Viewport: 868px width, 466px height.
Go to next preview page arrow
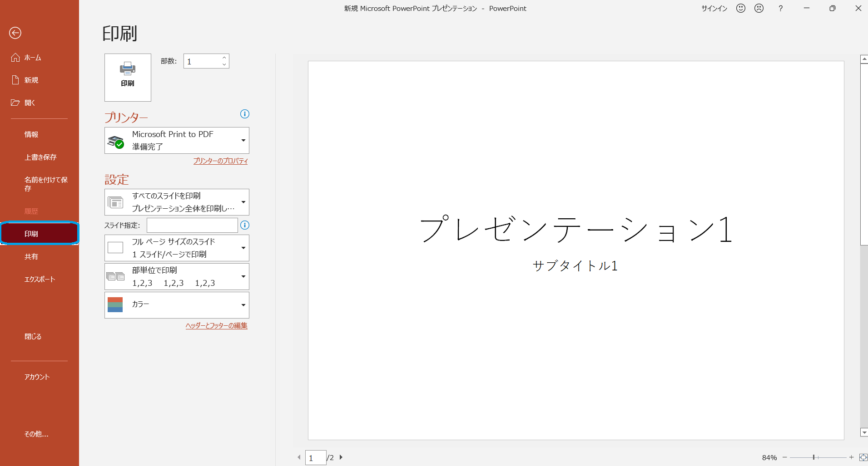[341, 457]
